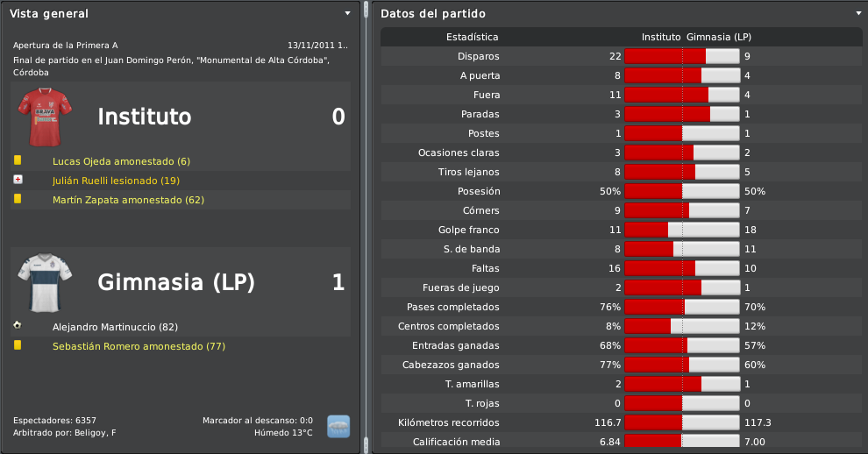Click the Gimnasia (LP) team name
The width and height of the screenshot is (868, 454).
[176, 282]
